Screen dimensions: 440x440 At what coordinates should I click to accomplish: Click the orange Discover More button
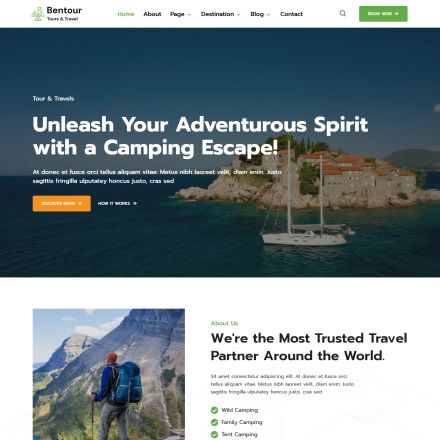pyautogui.click(x=62, y=203)
